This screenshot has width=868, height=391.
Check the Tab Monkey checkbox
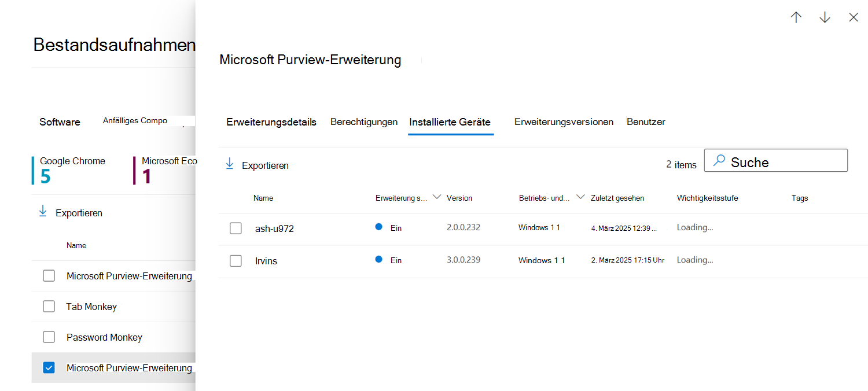[49, 307]
